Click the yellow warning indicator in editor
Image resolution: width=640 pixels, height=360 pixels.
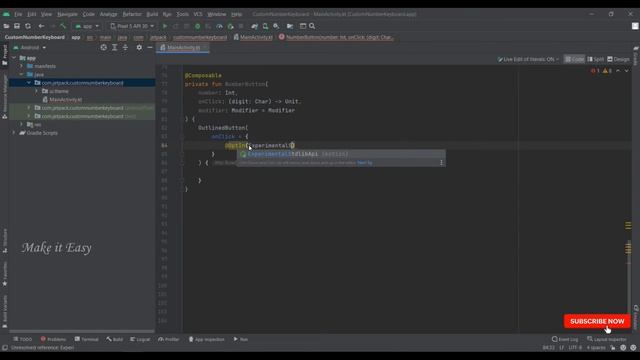point(607,71)
